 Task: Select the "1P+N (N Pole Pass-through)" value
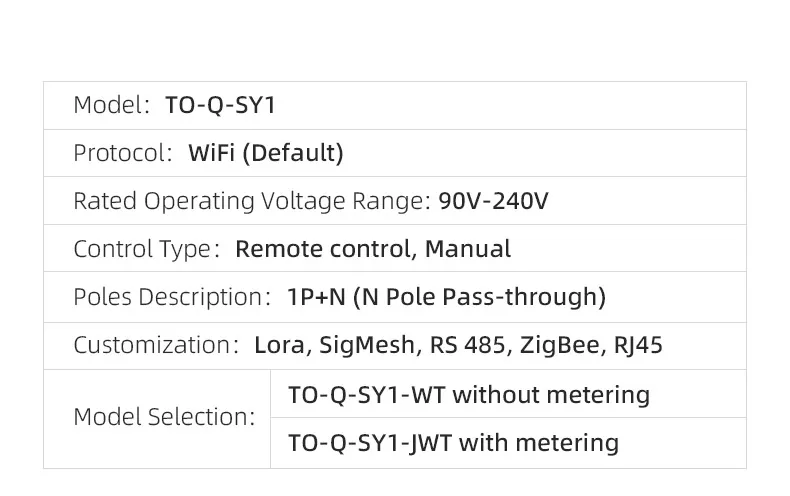click(446, 297)
